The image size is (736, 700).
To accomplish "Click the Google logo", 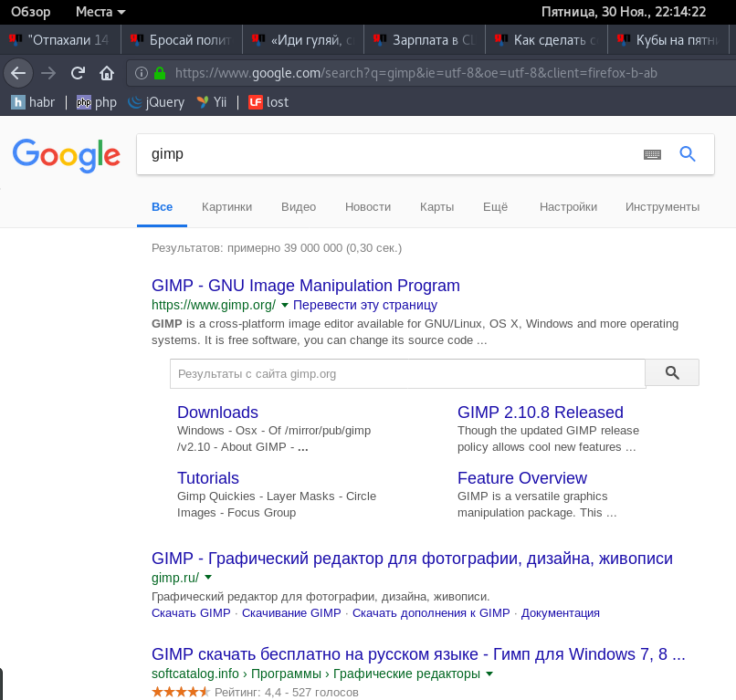I will pos(66,155).
